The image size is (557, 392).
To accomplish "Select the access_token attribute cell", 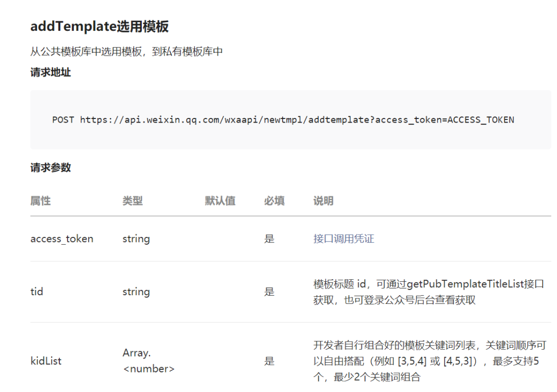I will pos(62,238).
